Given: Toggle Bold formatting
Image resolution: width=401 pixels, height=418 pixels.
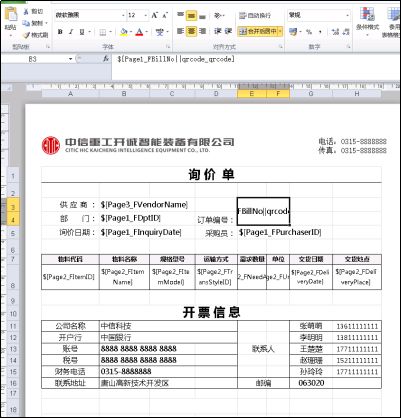Looking at the screenshot, I should click(x=60, y=32).
